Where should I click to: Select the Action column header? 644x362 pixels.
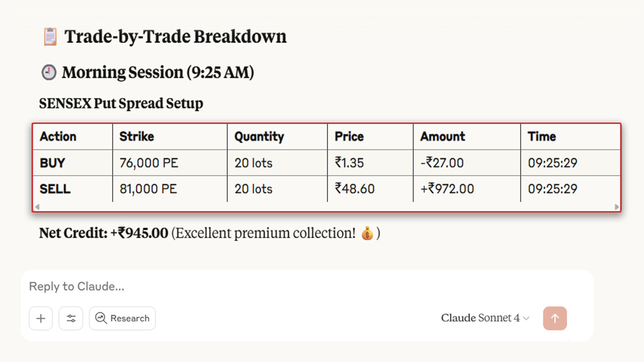coord(58,137)
